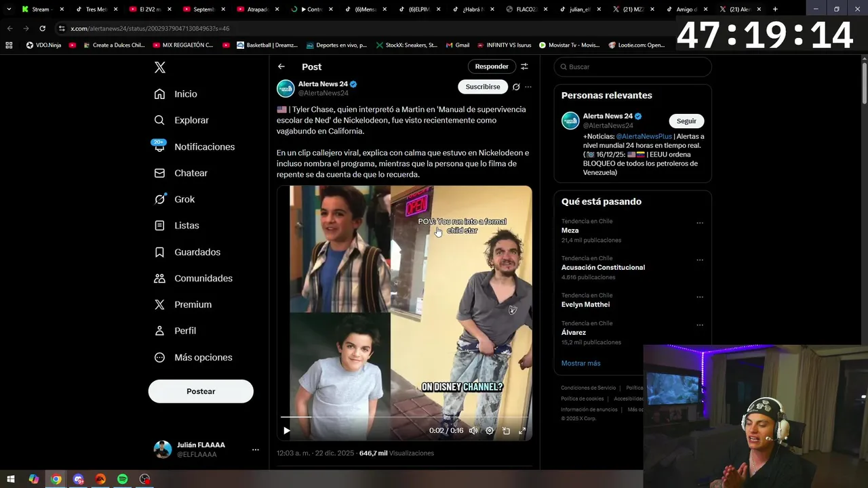
Task: Click the back arrow beside Post
Action: [281, 66]
